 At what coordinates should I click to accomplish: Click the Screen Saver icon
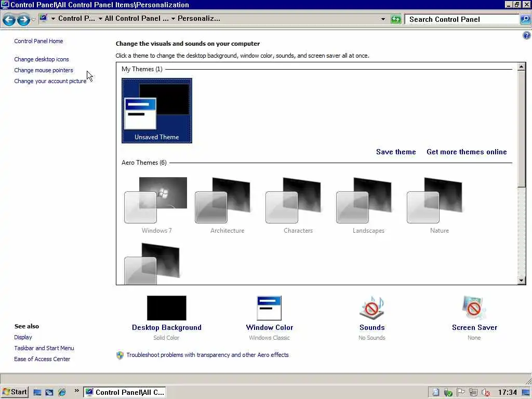click(x=474, y=308)
